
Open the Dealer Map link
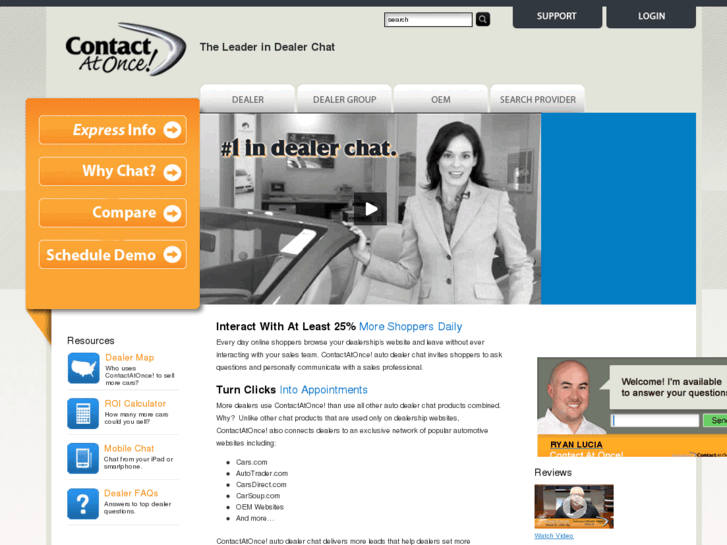pyautogui.click(x=129, y=358)
